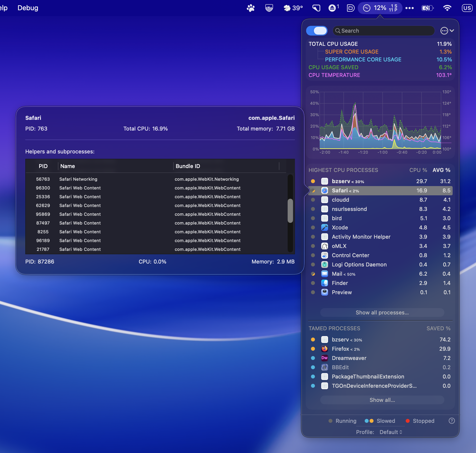The image size is (476, 453).
Task: Select the helper row with PID 25336
Action: (x=156, y=197)
